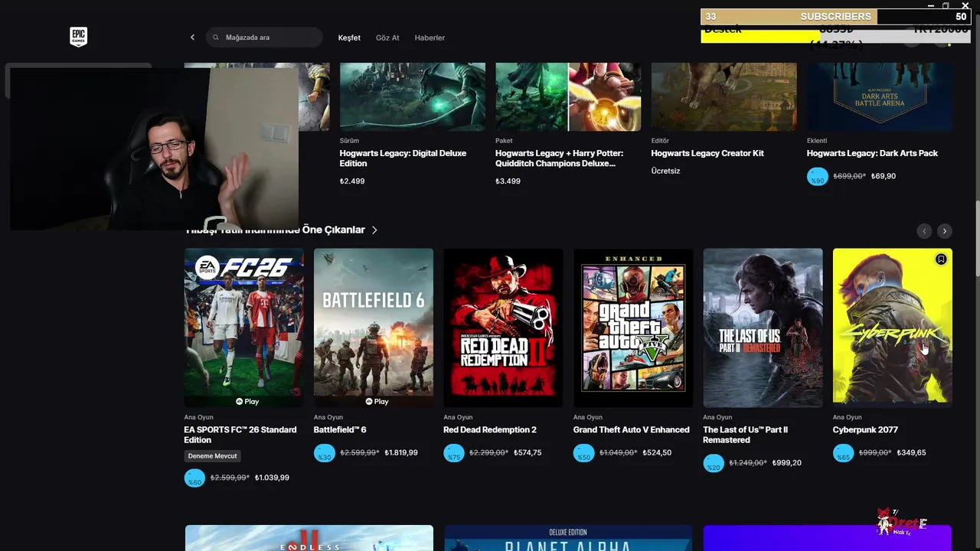Open Hogwarts Legacy: Digital Deluxe Edition title
980x551 pixels.
click(403, 158)
